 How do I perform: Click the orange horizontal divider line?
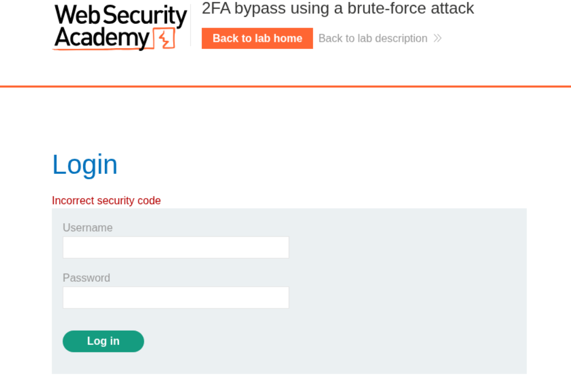pos(285,86)
